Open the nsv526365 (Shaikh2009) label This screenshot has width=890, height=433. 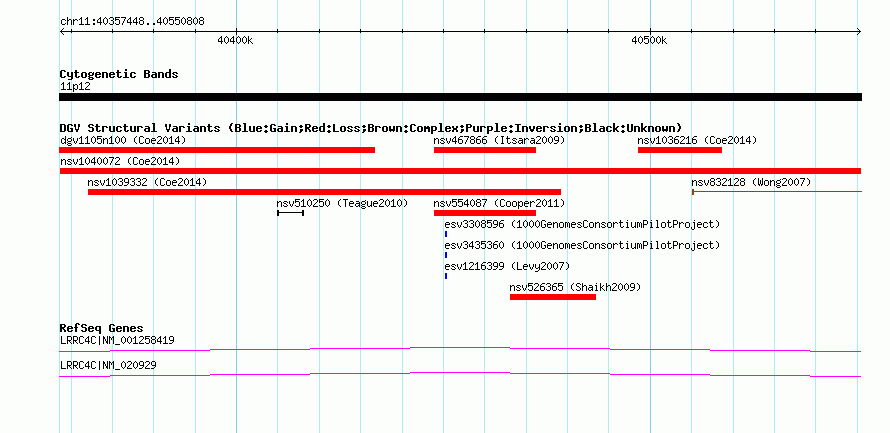576,287
